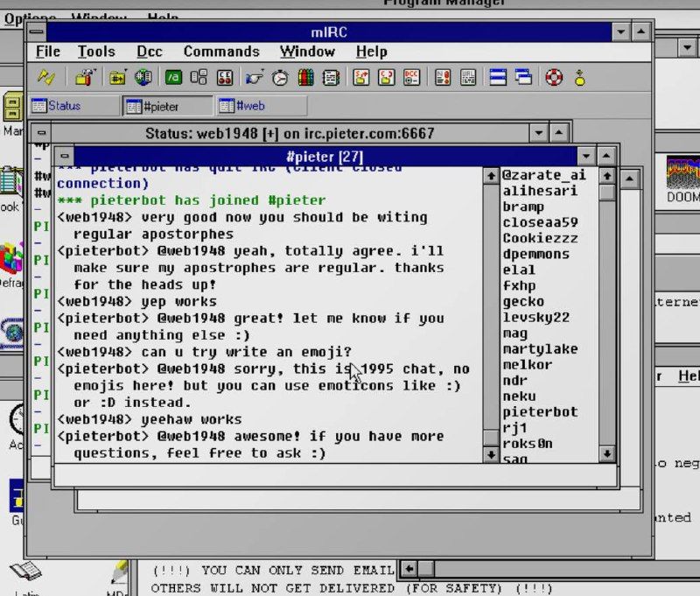Open the Colors crayons toolbar icon

click(x=305, y=78)
